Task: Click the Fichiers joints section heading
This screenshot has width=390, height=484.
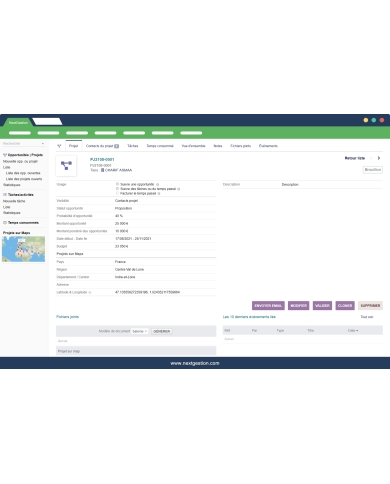Action: pyautogui.click(x=68, y=317)
